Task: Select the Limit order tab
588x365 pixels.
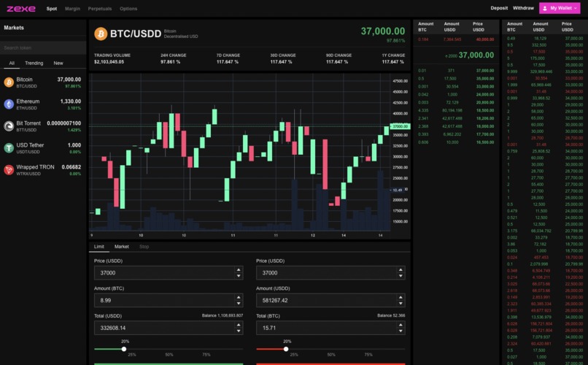Action: [x=99, y=247]
